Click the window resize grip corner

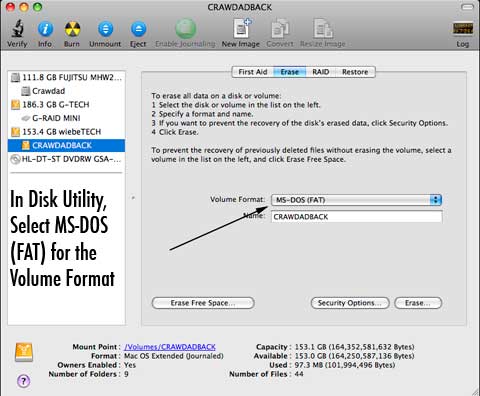[475, 391]
